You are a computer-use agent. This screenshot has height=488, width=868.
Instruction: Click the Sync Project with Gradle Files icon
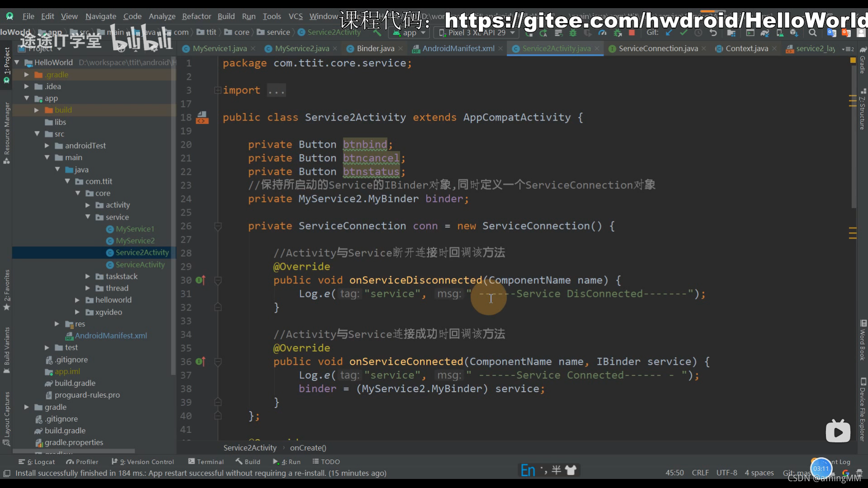click(x=765, y=33)
